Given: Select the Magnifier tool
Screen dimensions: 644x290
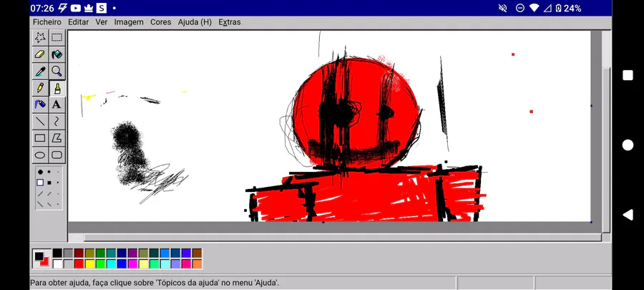Looking at the screenshot, I should pyautogui.click(x=57, y=71).
